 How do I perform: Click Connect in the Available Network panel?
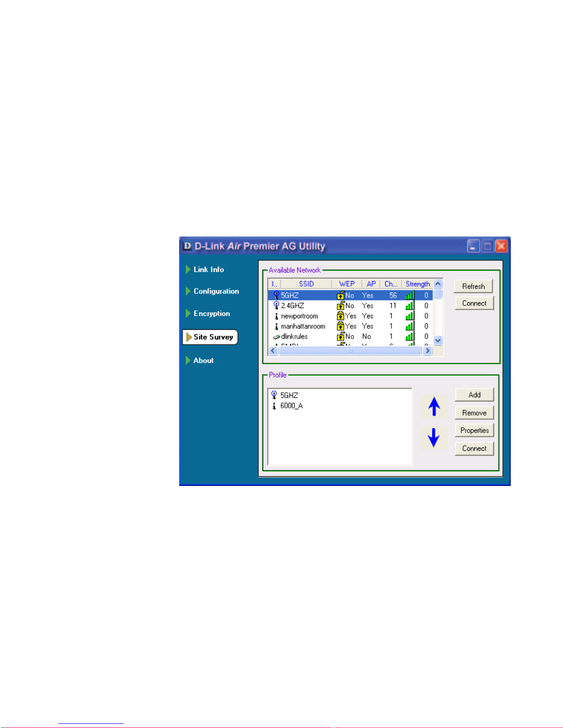[x=474, y=303]
